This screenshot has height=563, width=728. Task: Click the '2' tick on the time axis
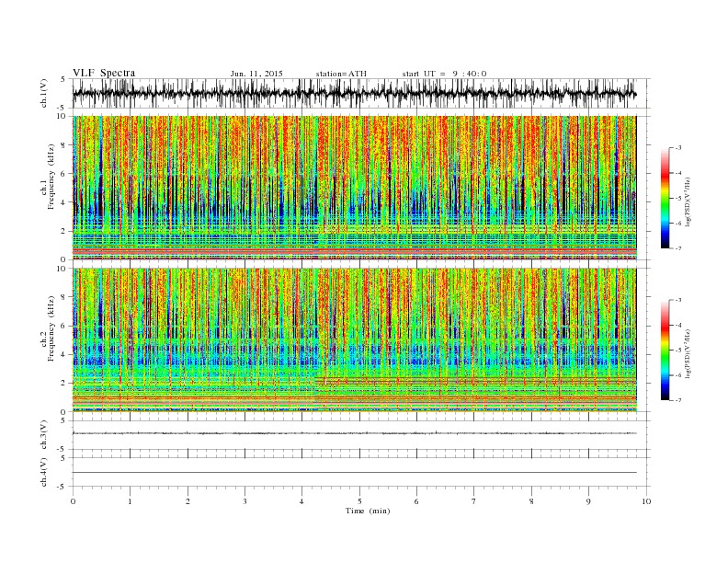(188, 501)
